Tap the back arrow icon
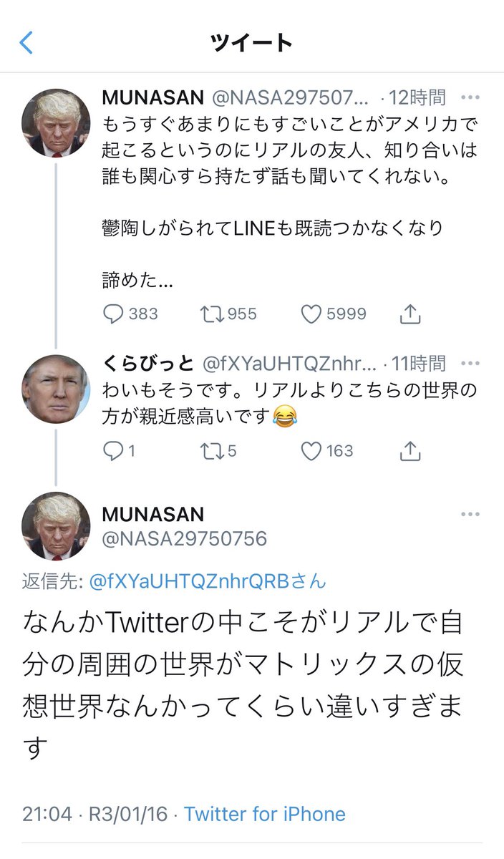504x859 pixels. click(26, 43)
